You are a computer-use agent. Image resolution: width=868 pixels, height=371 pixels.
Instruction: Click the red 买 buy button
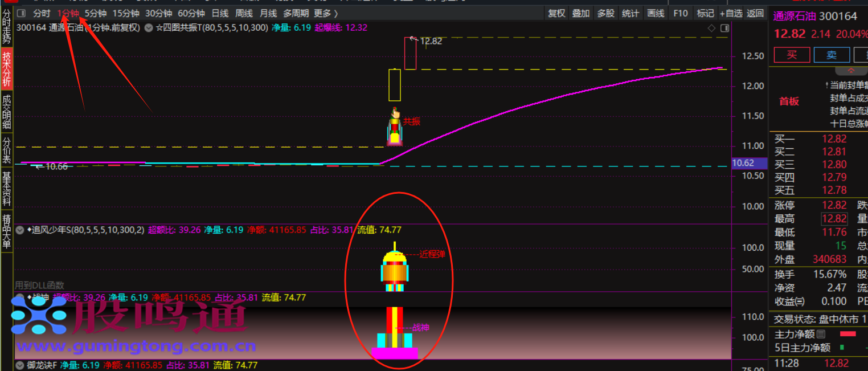pos(791,55)
